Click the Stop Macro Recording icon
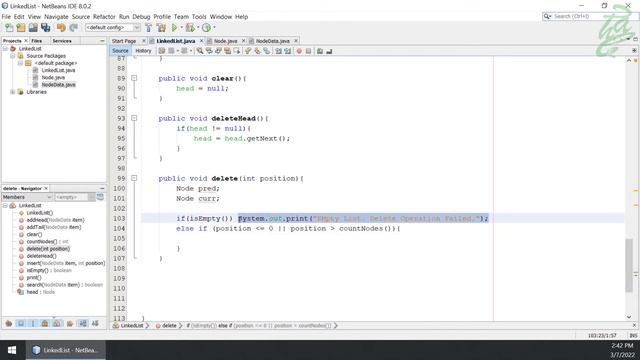This screenshot has height=360, width=640. (309, 51)
